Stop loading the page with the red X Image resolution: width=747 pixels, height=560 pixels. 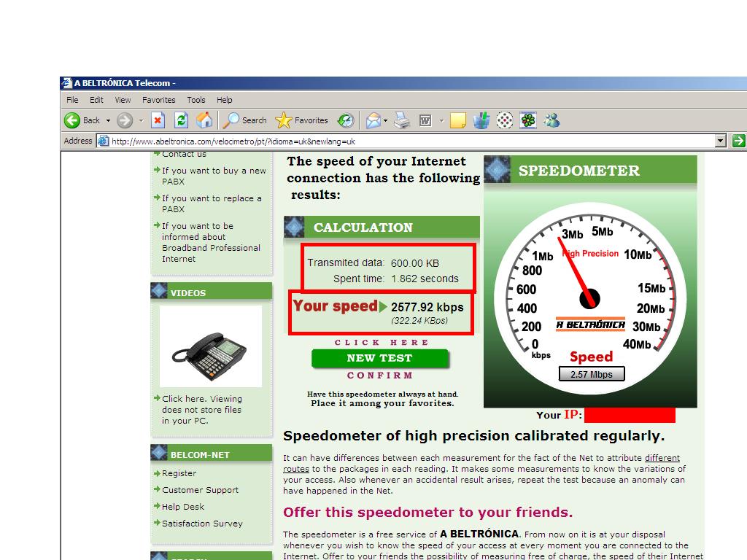158,120
